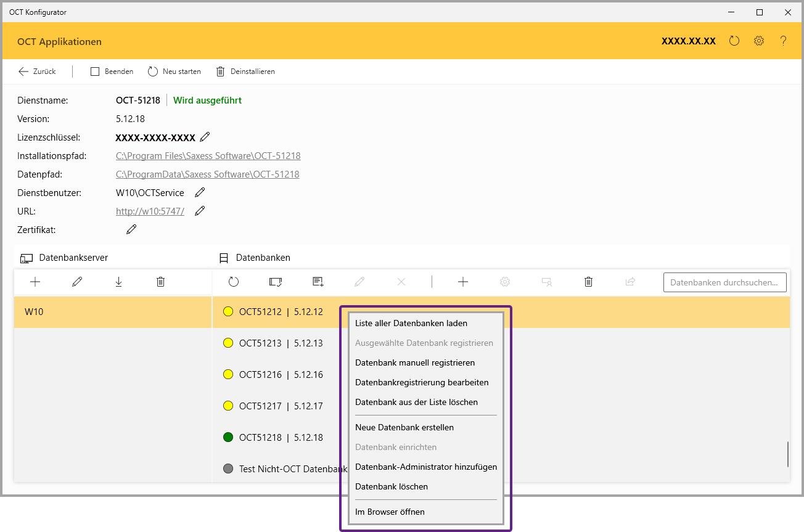The height and width of the screenshot is (532, 804).
Task: Click the create new database plus icon
Action: point(463,282)
